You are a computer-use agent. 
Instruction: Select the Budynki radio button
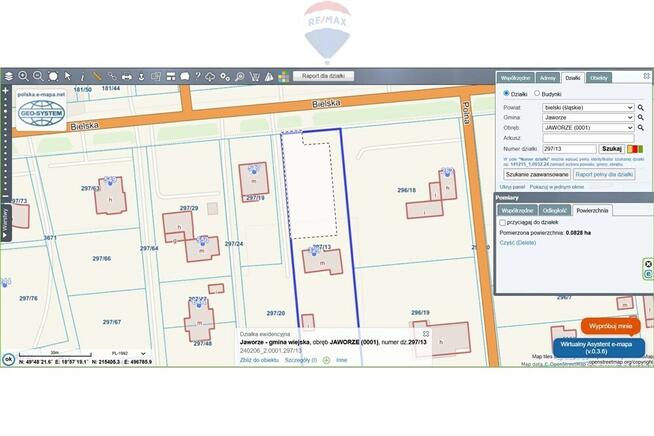click(537, 93)
